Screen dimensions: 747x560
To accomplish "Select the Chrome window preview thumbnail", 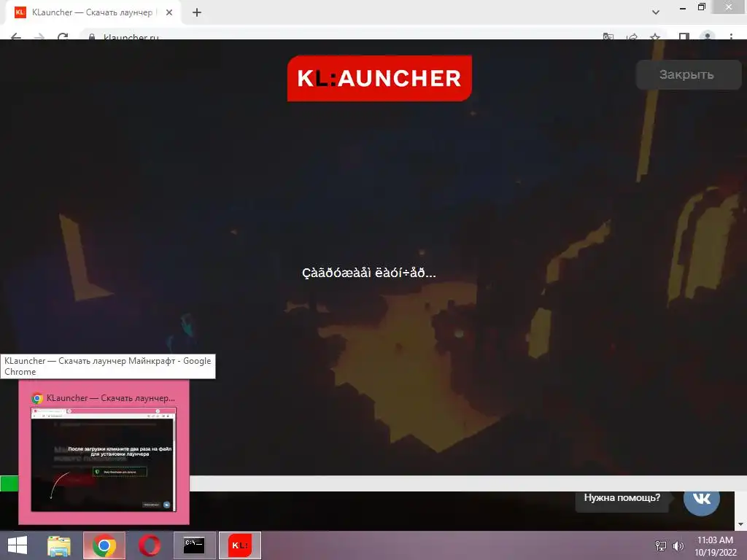I will click(x=104, y=459).
